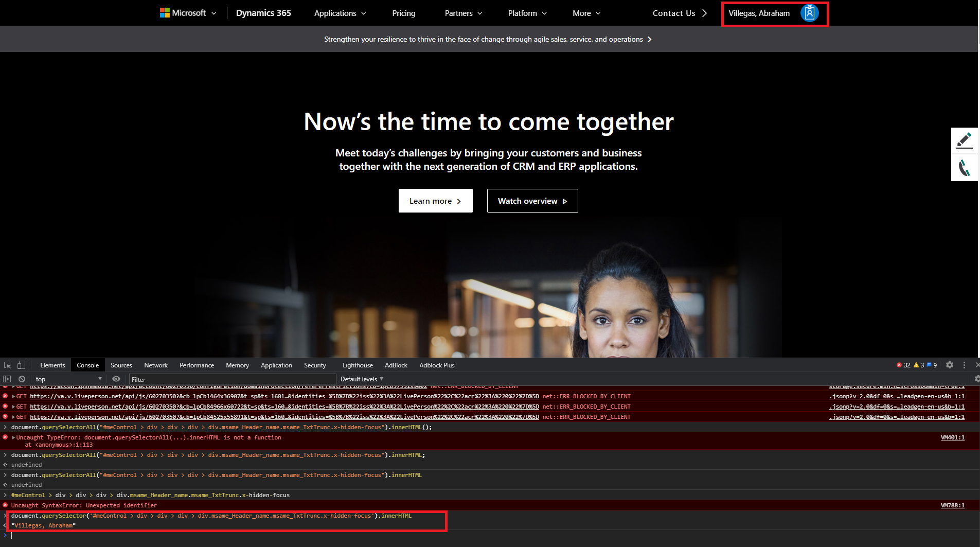Screen dimensions: 980x547
Task: Open the Memory tab
Action: (237, 365)
